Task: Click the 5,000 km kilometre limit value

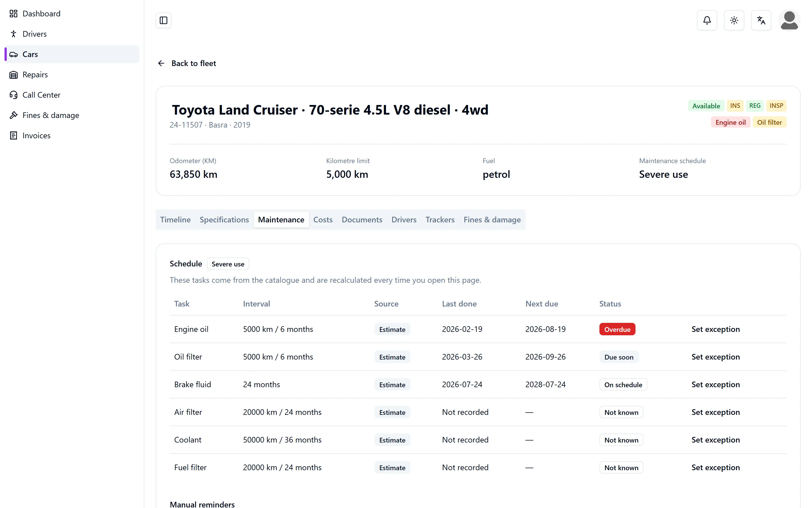Action: 347,174
